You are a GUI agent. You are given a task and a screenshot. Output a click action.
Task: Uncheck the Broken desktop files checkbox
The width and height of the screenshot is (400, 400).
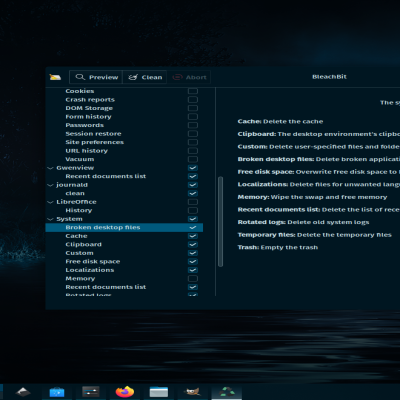[x=193, y=227]
